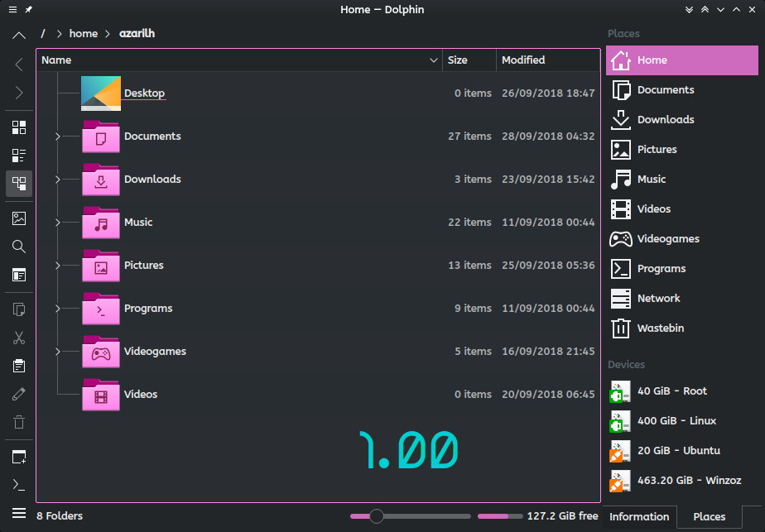Navigate forward with the forward arrow

(19, 93)
